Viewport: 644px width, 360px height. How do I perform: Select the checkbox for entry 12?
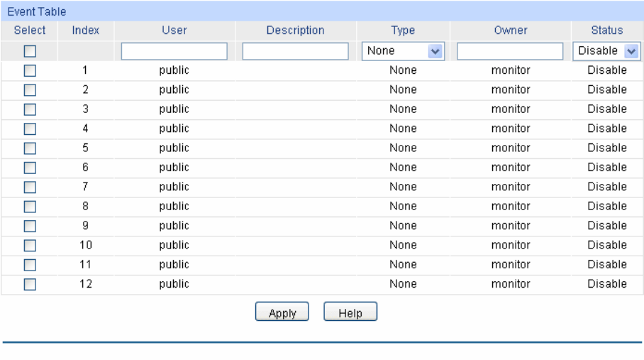point(30,285)
